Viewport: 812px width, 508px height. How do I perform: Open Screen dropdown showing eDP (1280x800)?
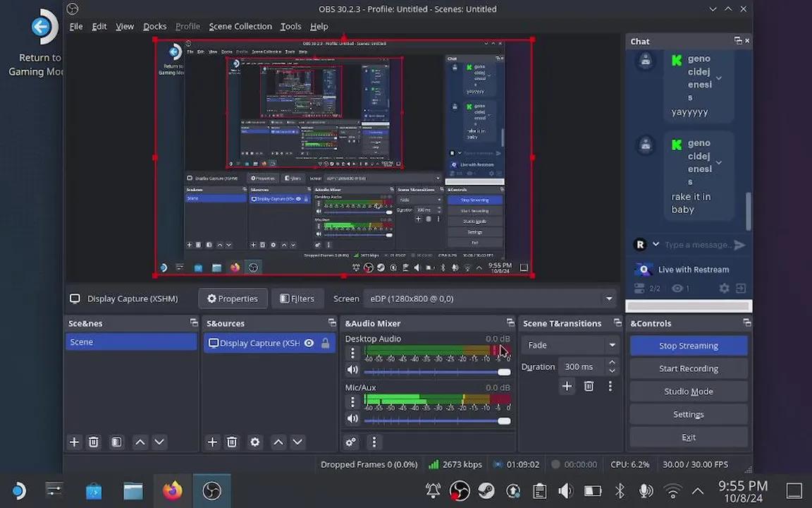pyautogui.click(x=490, y=298)
